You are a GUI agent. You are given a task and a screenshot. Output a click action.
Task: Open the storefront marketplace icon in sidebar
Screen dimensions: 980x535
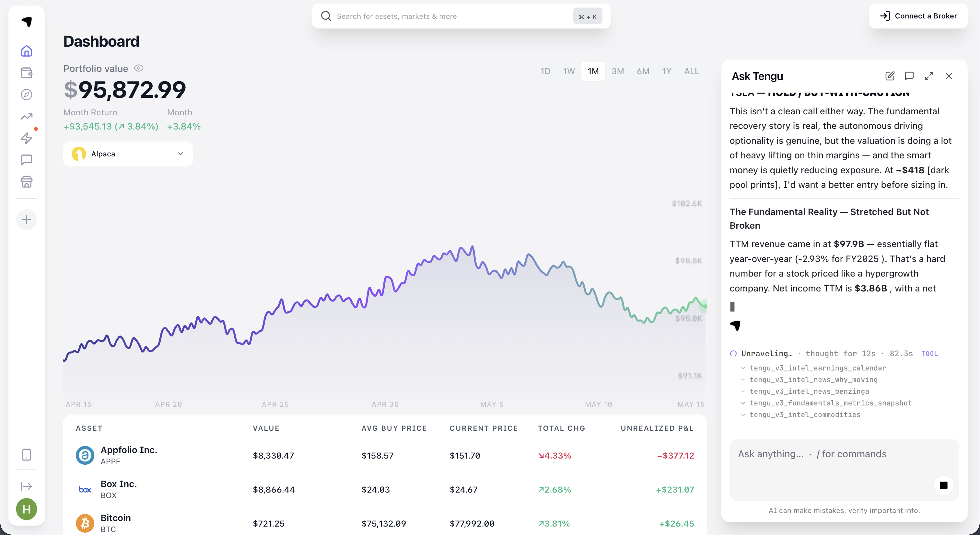[x=26, y=182]
